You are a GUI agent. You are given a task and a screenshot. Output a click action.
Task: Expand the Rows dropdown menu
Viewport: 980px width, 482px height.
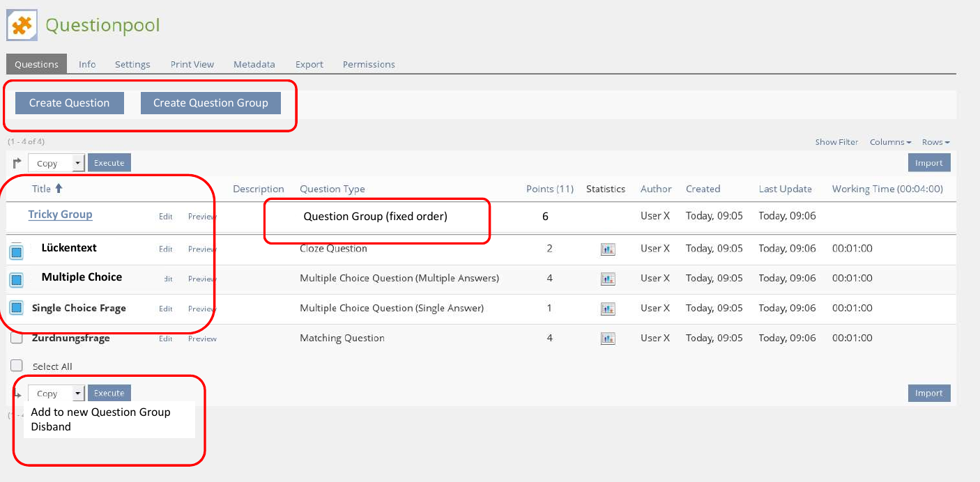coord(935,142)
